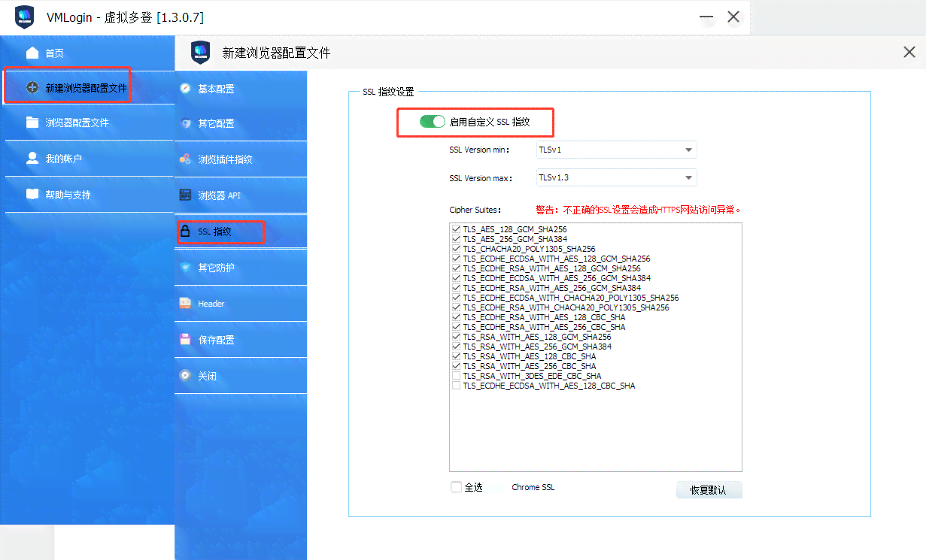
Task: Open 浏览器配置文件 in main sidebar
Action: (x=87, y=123)
